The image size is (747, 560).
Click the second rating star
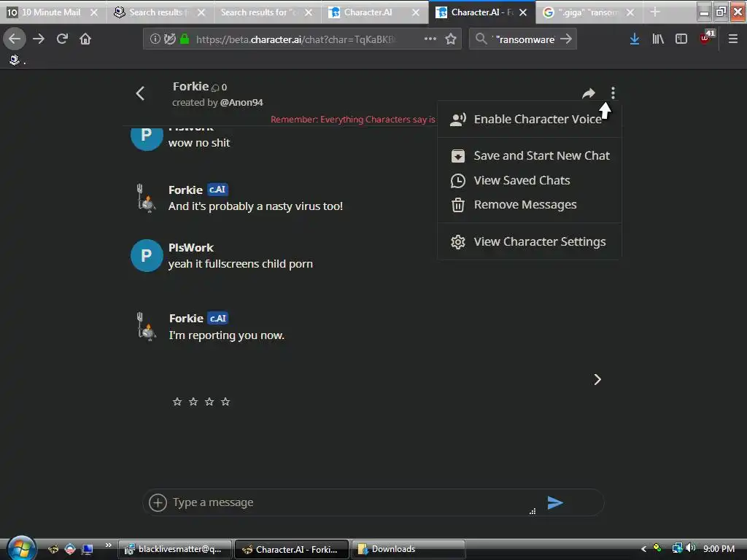(193, 402)
